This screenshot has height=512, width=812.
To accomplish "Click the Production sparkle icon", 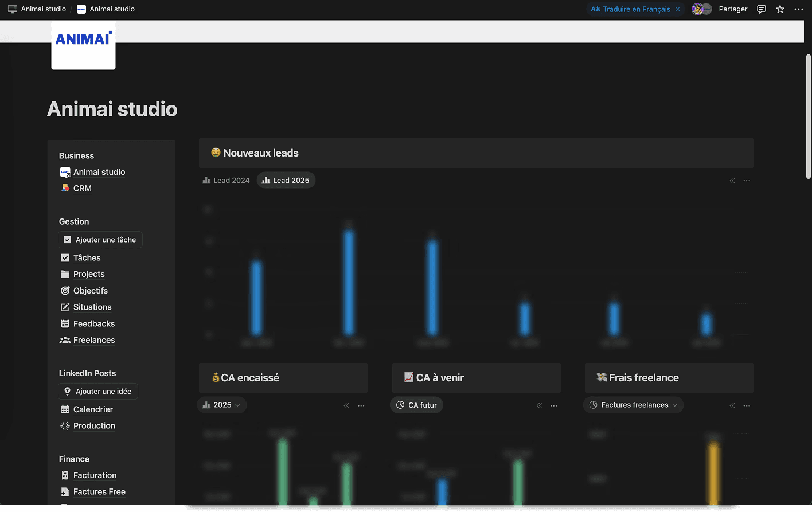I will click(65, 426).
